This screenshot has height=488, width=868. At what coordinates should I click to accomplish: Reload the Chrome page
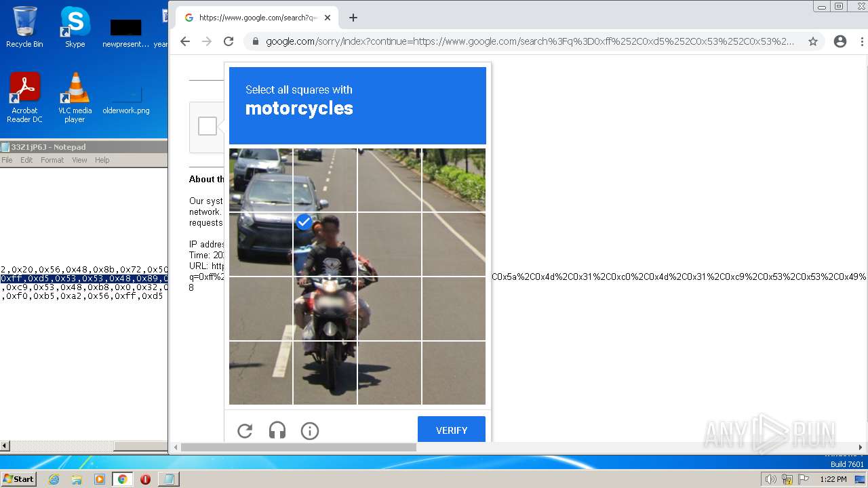tap(229, 41)
